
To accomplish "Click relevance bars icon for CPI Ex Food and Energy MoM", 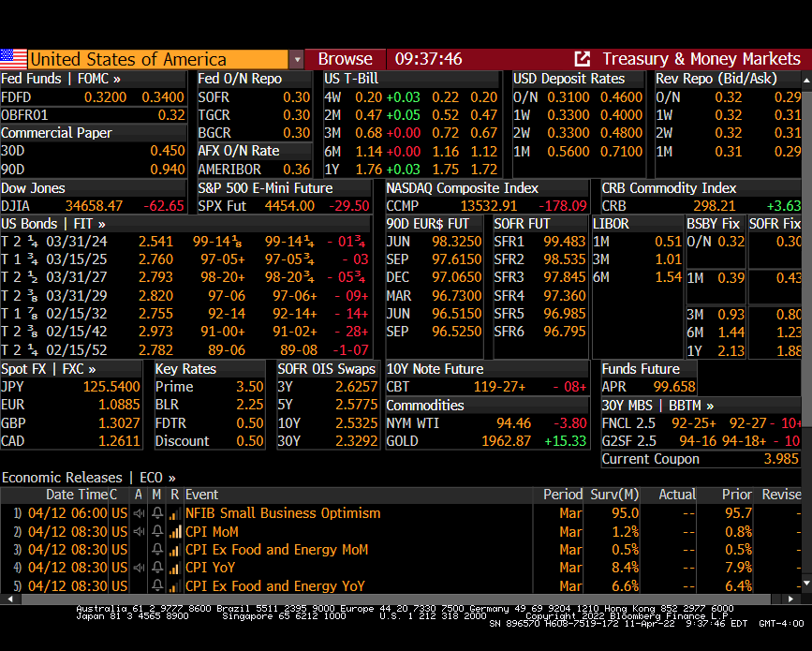I will coord(175,550).
